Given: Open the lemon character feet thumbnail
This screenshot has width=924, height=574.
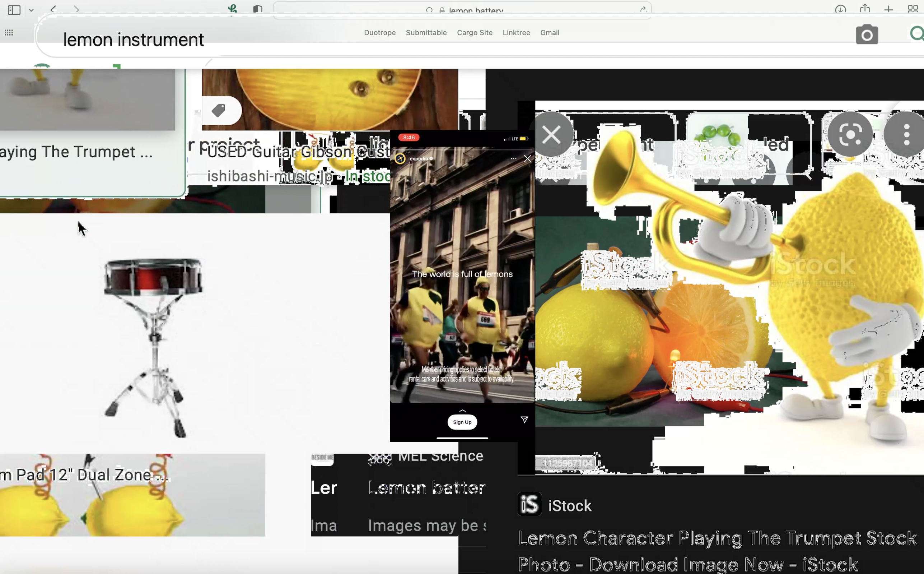Looking at the screenshot, I should pos(87,99).
